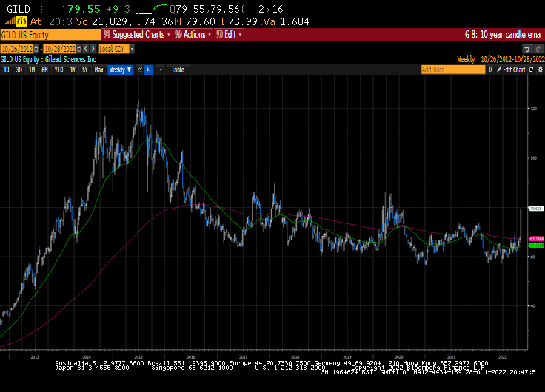This screenshot has width=545, height=392.
Task: Switch chart to candle chart style
Action: click(149, 70)
